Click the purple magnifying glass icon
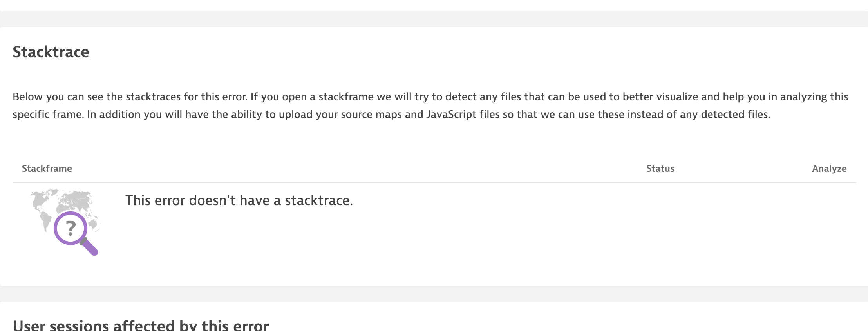Screen dimensions: 868x331 point(71,228)
